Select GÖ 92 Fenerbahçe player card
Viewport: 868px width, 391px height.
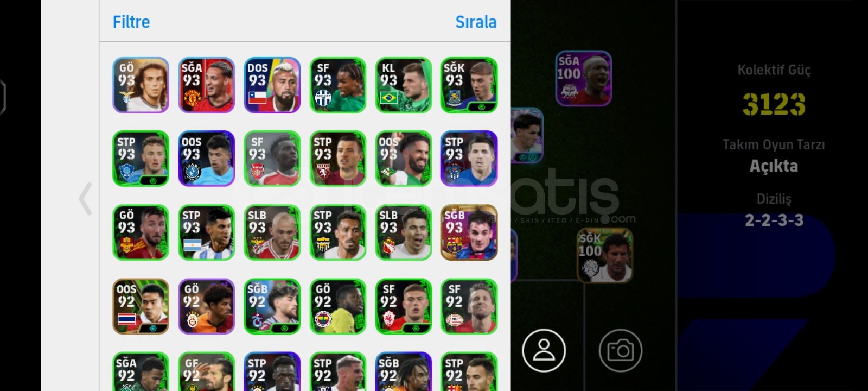click(x=337, y=306)
